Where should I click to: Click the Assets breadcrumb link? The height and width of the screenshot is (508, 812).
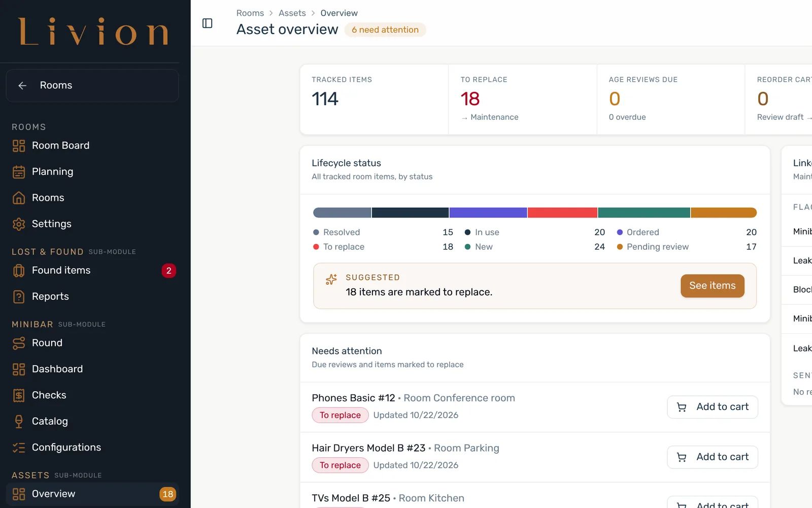[292, 13]
